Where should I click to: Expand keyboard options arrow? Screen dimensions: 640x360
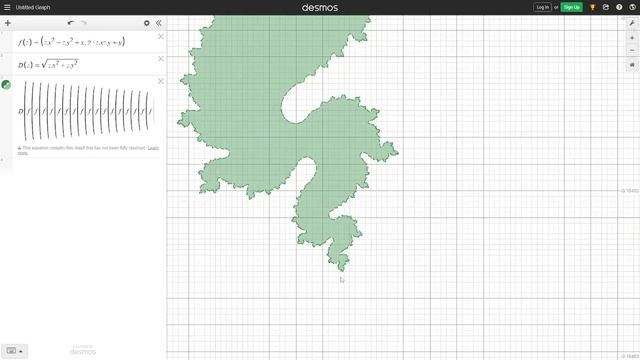pos(21,351)
